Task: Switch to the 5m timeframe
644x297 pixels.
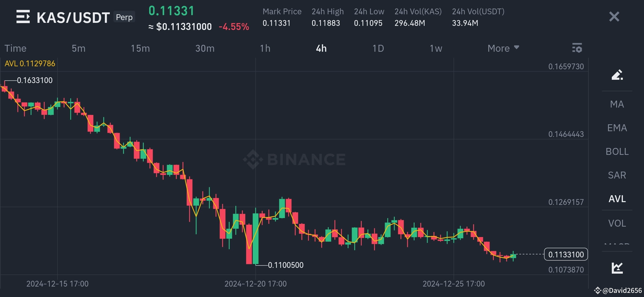Action: pos(78,48)
